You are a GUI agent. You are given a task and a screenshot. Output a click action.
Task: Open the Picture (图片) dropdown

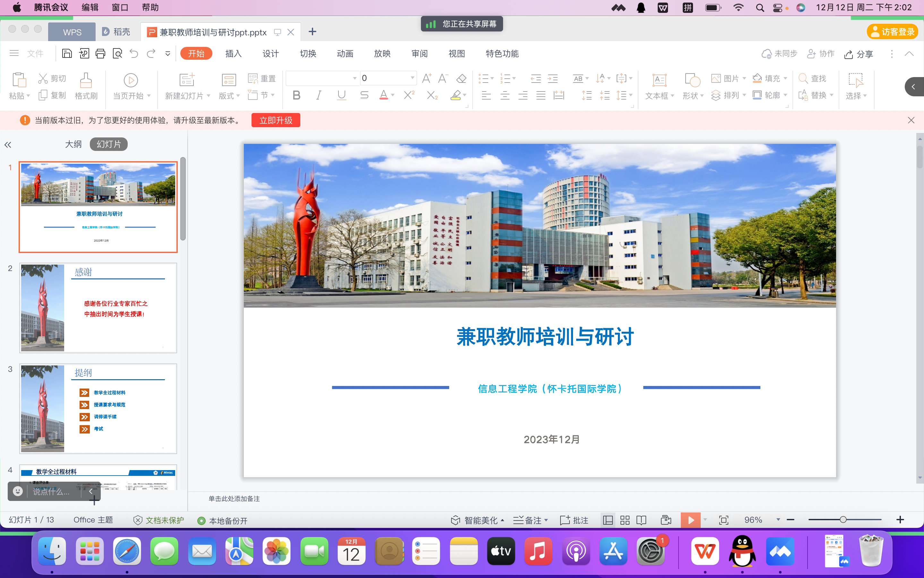pyautogui.click(x=744, y=78)
